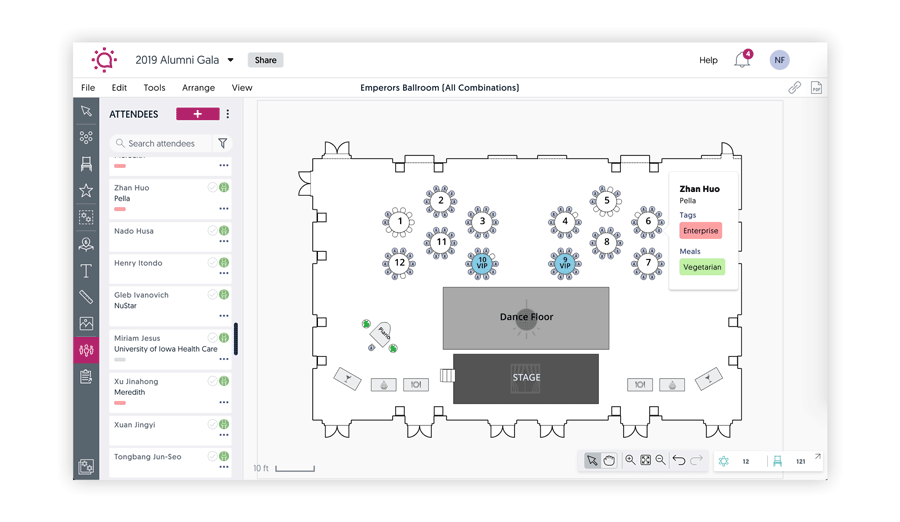Click the Sunflower app logo

click(104, 60)
